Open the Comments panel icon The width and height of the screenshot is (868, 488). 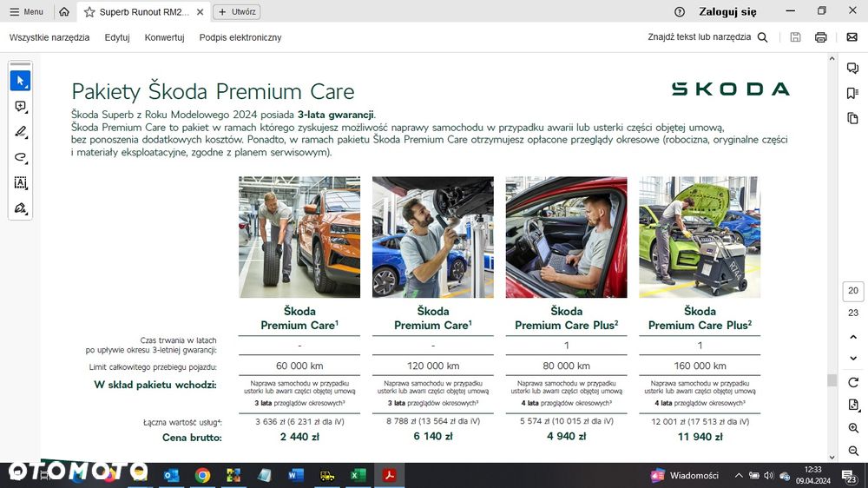click(852, 68)
